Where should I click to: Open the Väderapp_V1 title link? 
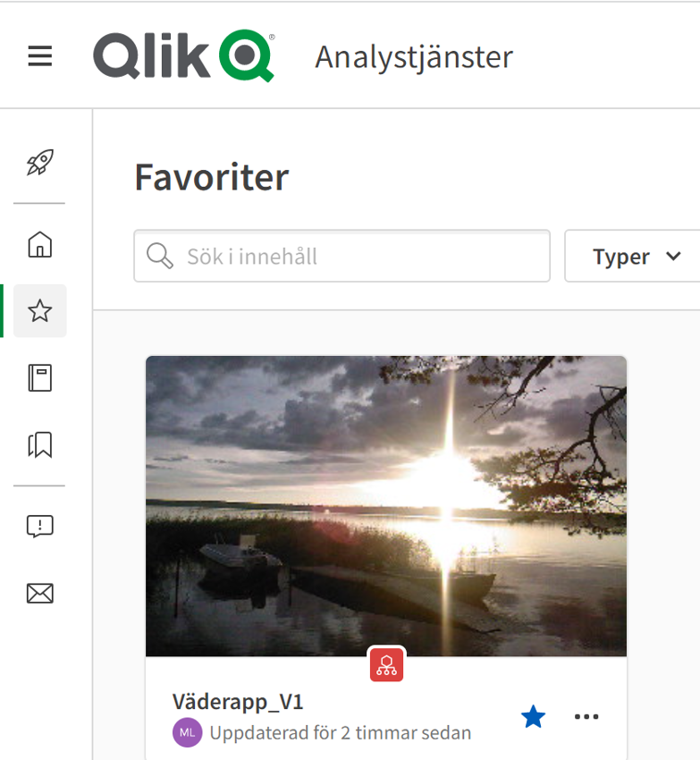[x=238, y=702]
